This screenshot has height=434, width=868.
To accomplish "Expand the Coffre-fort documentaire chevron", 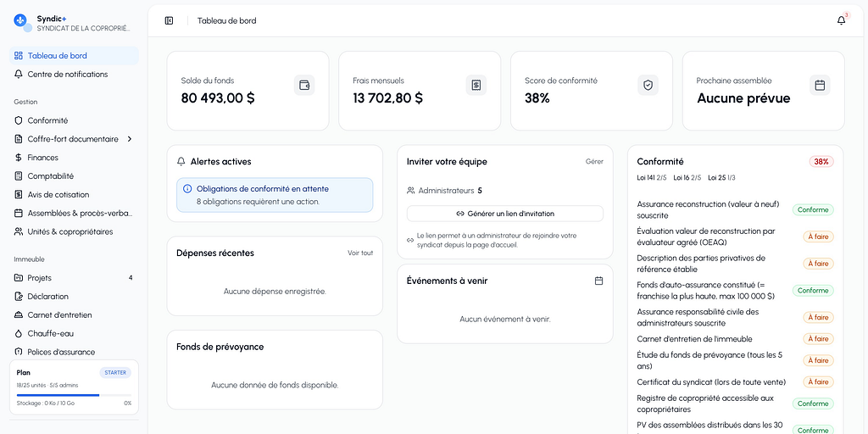I will pos(130,139).
